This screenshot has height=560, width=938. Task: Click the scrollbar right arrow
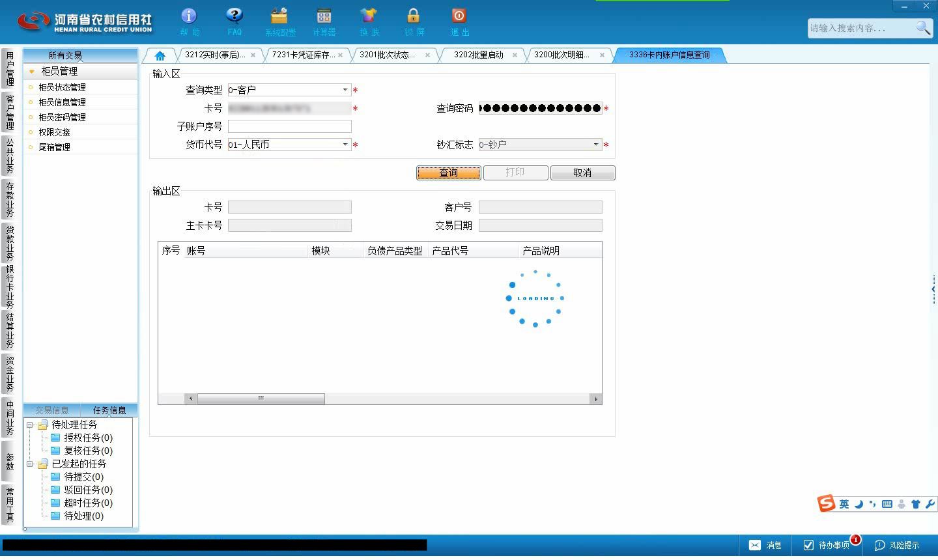(595, 399)
